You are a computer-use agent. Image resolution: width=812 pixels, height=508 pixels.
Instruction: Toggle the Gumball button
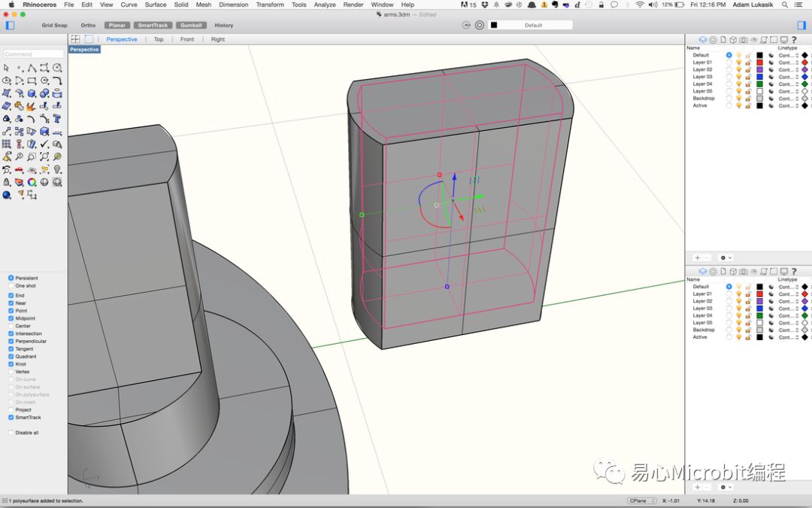coord(191,25)
